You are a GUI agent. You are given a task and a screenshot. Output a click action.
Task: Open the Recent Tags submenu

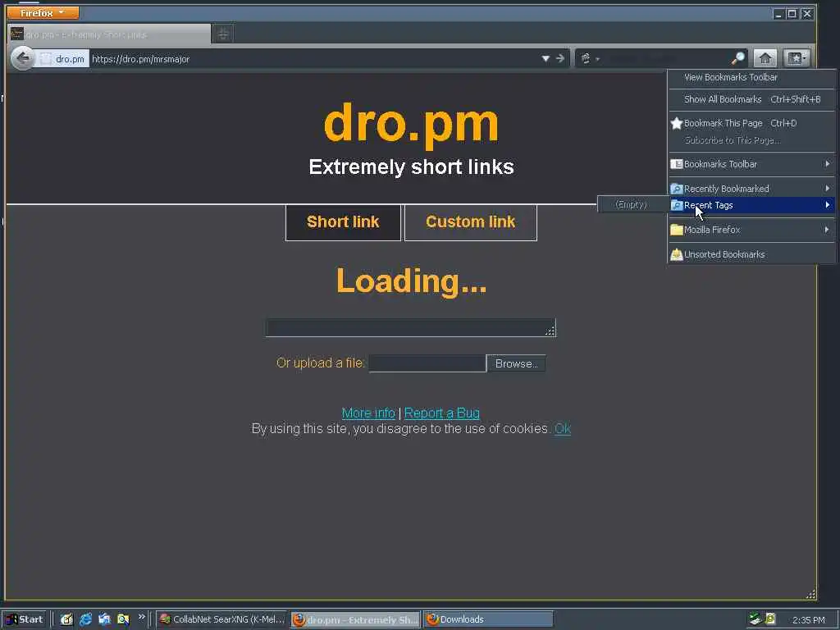[x=751, y=205]
